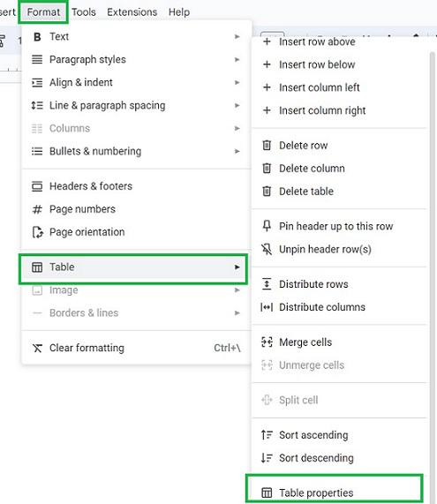
Task: Click the Sort ascending icon
Action: coord(267,435)
